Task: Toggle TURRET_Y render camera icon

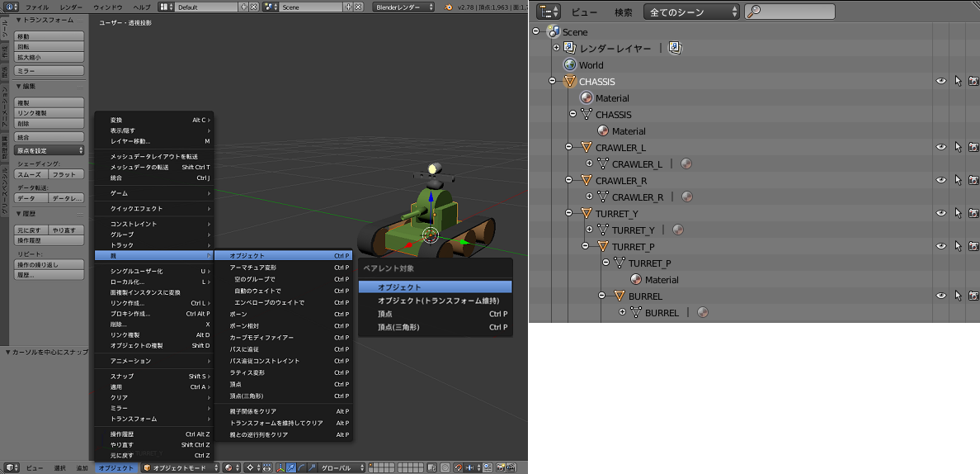Action: tap(973, 213)
